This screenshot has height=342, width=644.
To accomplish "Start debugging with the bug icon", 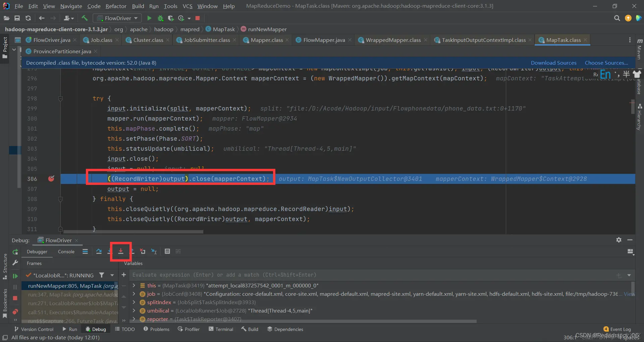I will tap(160, 18).
